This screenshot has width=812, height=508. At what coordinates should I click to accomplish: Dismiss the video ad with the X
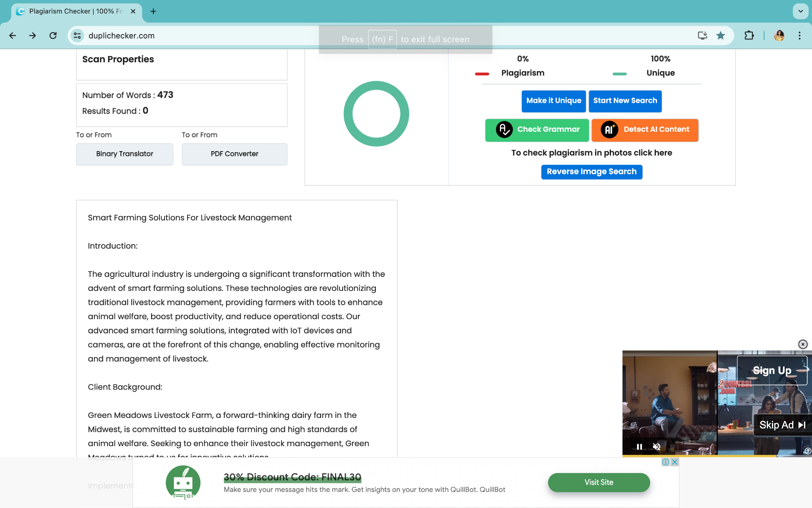[803, 344]
